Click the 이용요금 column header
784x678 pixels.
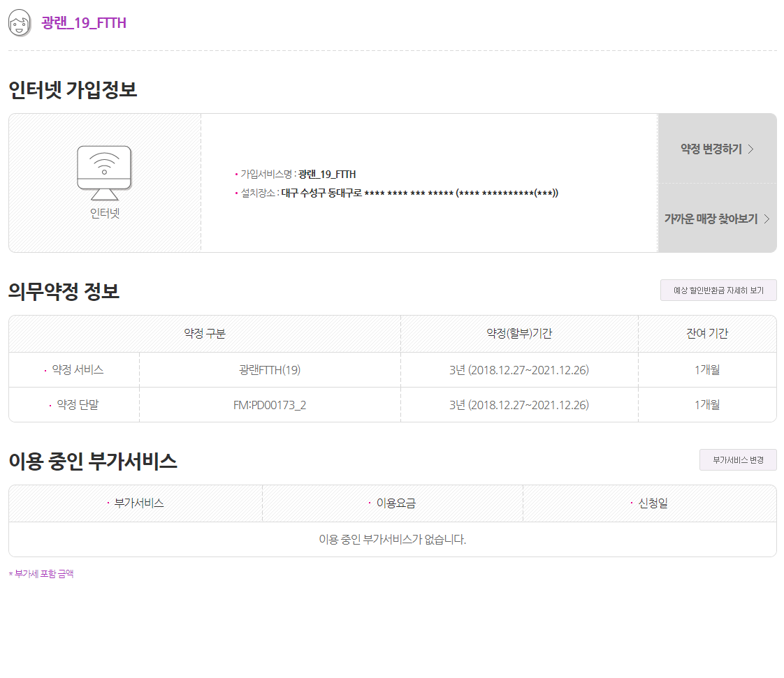pyautogui.click(x=391, y=503)
